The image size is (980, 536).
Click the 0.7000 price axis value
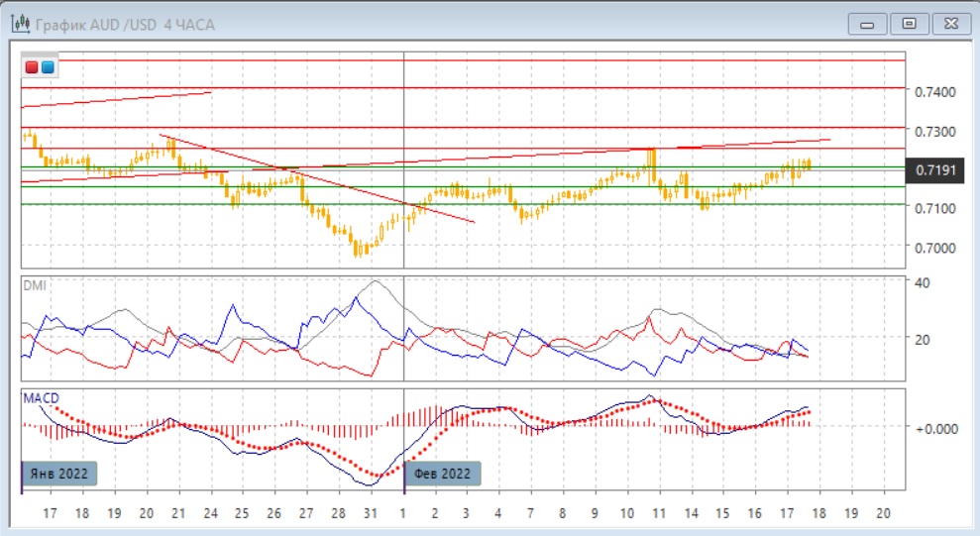coord(935,248)
